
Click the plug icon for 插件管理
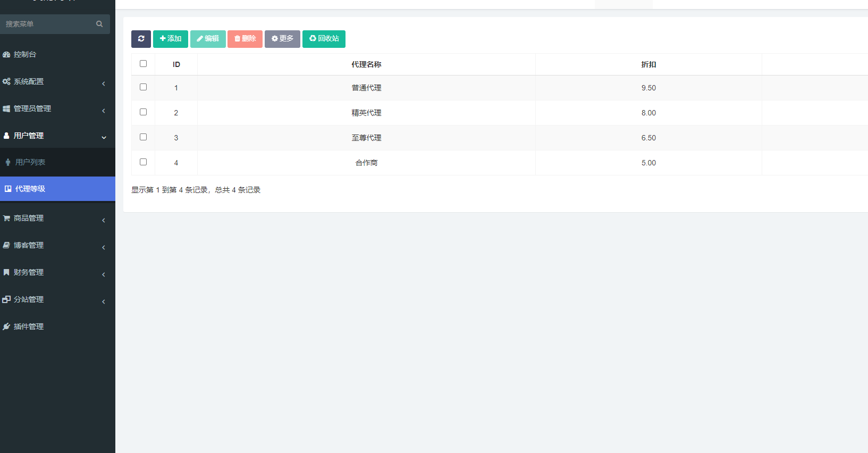click(x=6, y=326)
